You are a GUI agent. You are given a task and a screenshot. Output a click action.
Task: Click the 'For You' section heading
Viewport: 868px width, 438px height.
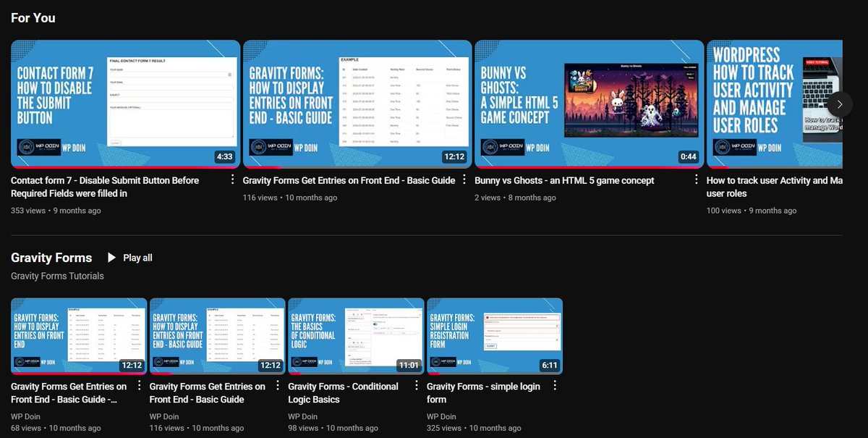click(x=33, y=18)
